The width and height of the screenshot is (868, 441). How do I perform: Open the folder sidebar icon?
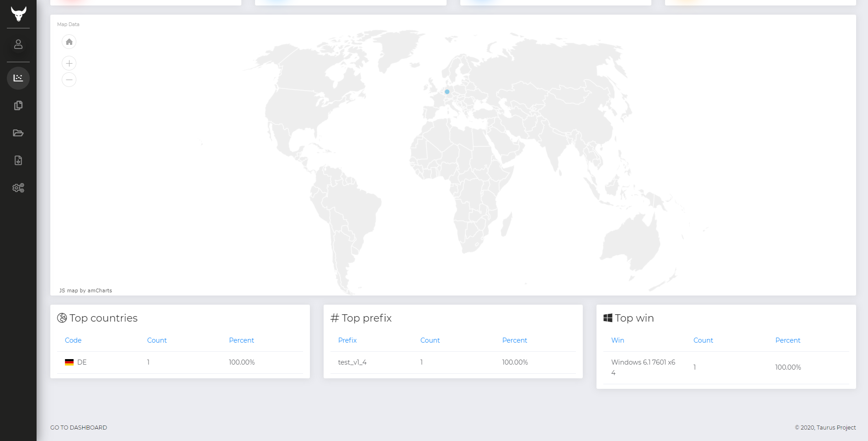pyautogui.click(x=18, y=133)
